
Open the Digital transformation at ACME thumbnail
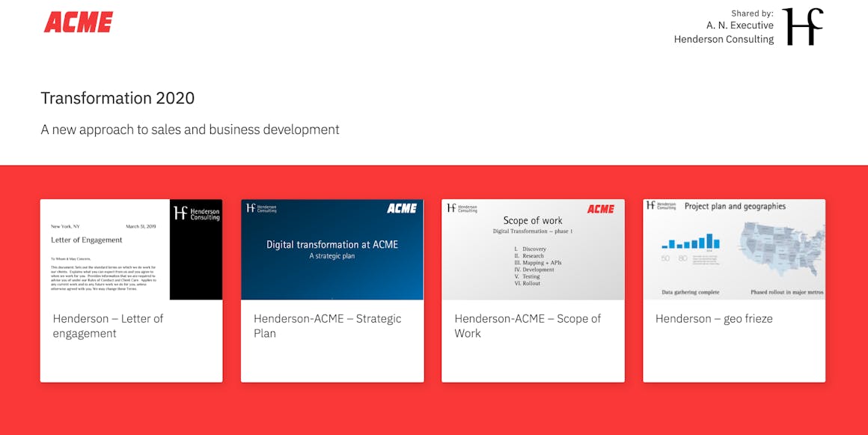pos(332,249)
